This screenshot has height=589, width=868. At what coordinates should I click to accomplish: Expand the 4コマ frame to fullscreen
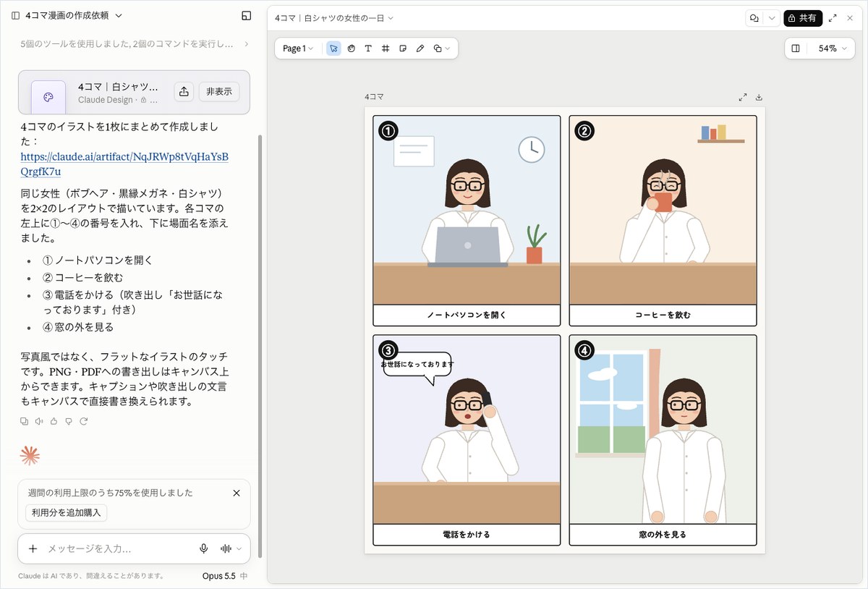743,97
